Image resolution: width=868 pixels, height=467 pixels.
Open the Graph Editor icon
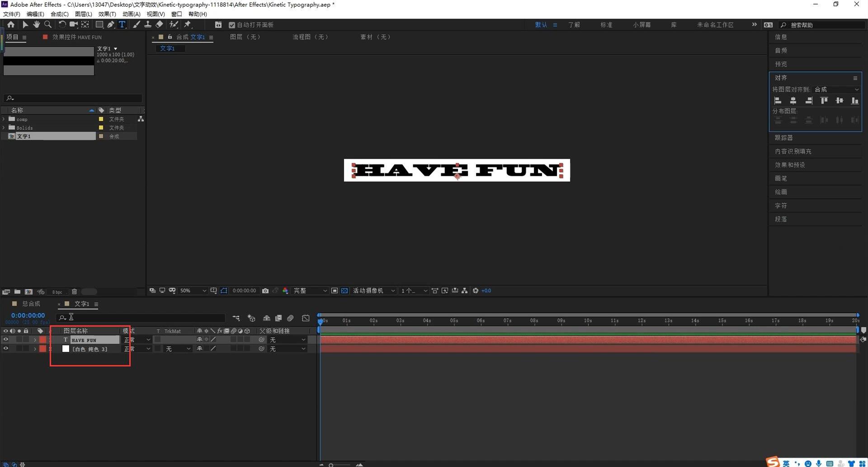[306, 318]
